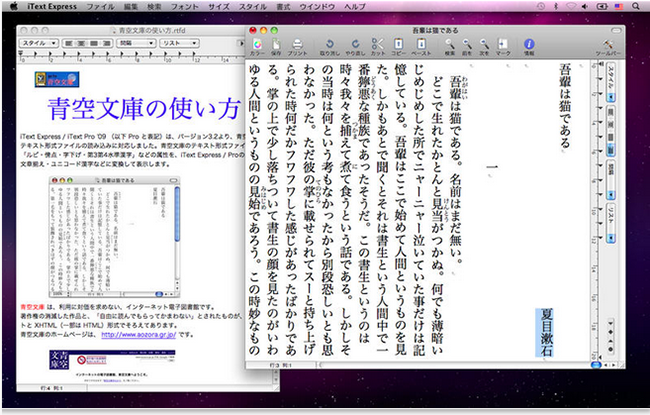
Task: Click the blue 青空文庫 logo image at top
Action: (x=57, y=79)
